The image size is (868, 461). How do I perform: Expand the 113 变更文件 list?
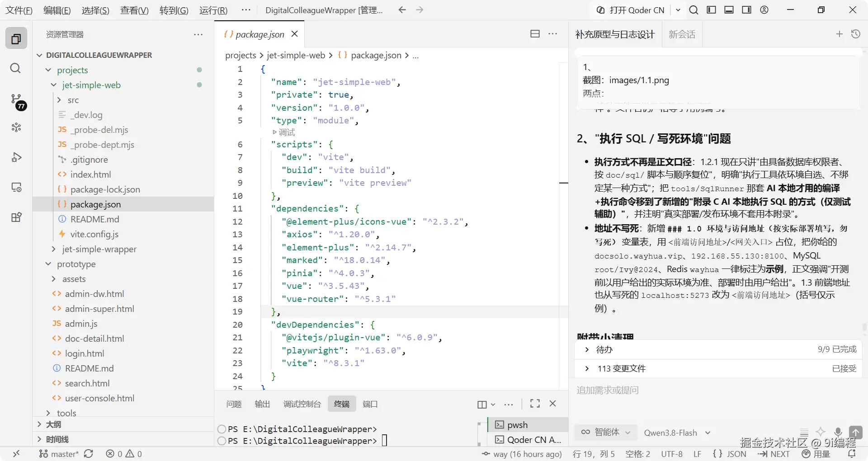587,368
